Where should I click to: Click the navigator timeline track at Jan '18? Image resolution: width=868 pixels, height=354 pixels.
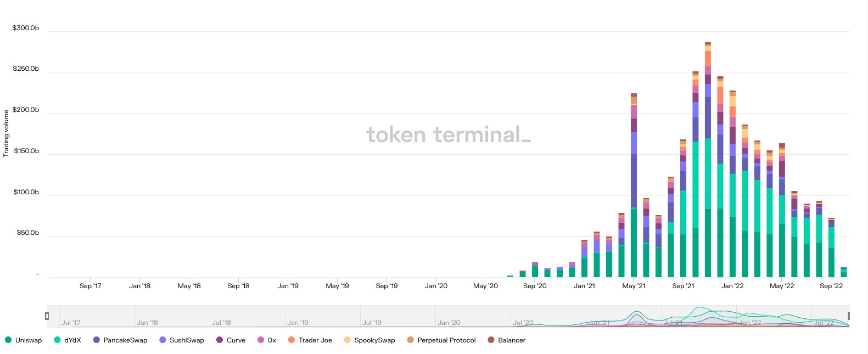[x=147, y=323]
